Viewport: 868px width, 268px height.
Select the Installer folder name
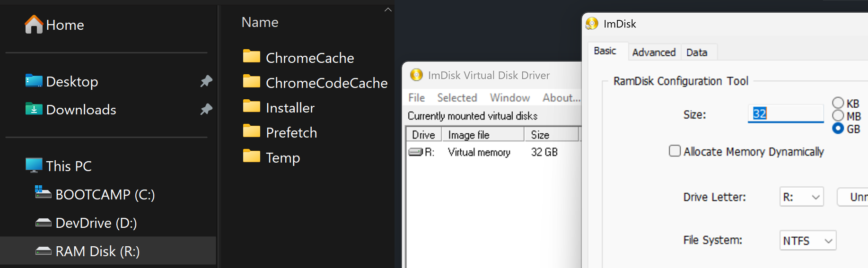coord(290,108)
